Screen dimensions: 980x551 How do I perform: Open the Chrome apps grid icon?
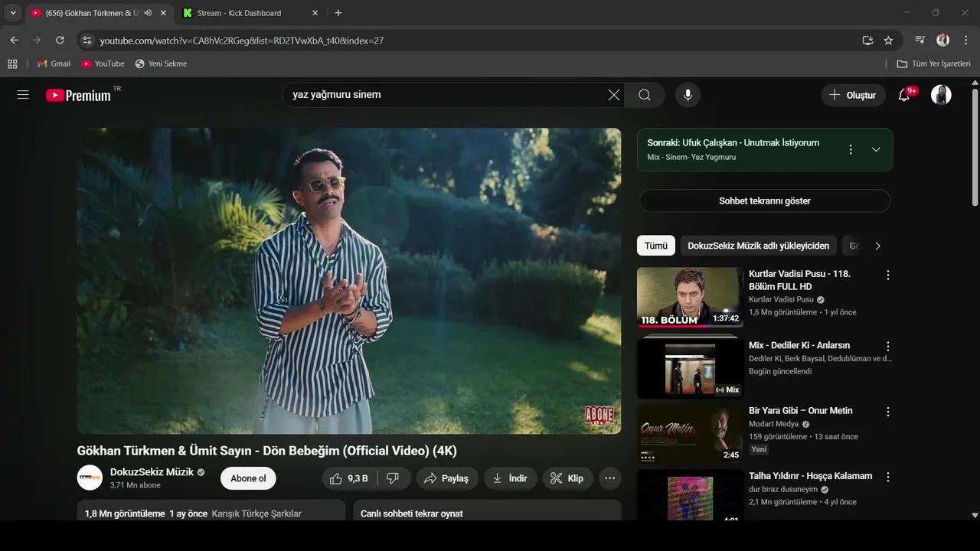click(x=12, y=64)
